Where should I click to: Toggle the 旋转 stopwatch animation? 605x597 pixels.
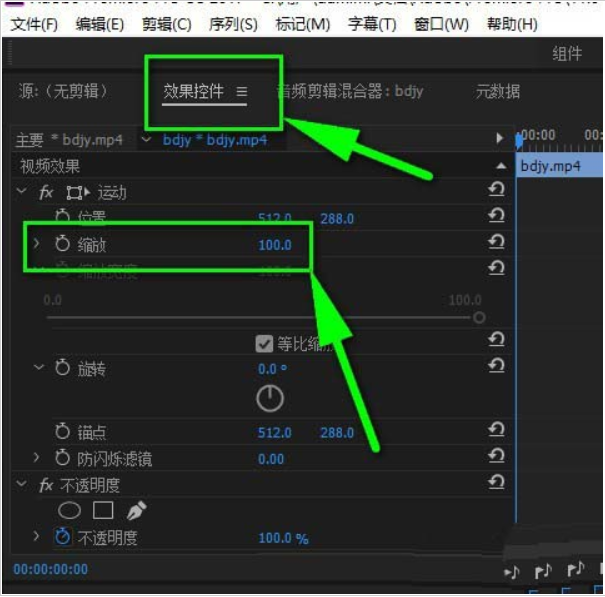click(62, 368)
